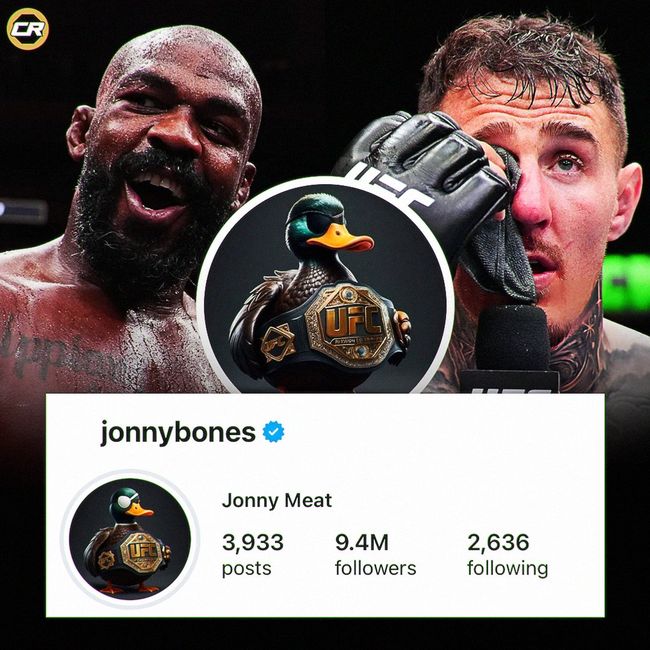Select the jonnybones username
Viewport: 650px width, 650px height.
coord(178,433)
